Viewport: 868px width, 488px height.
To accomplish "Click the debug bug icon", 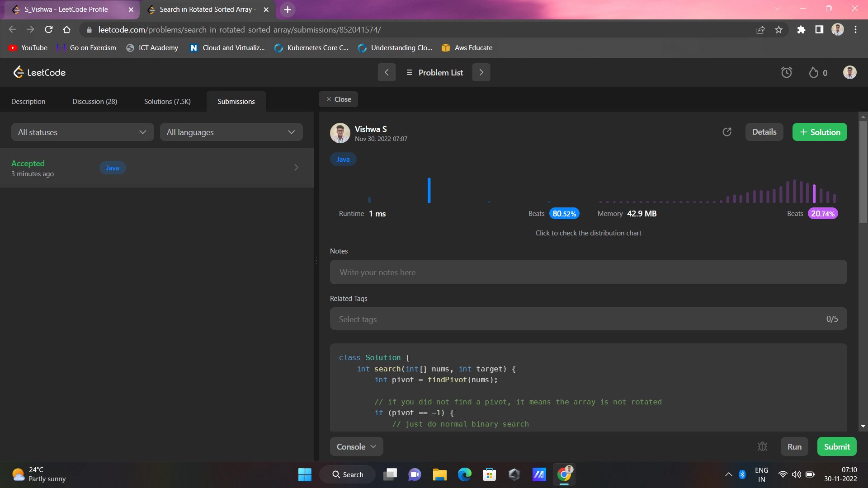I will (762, 446).
